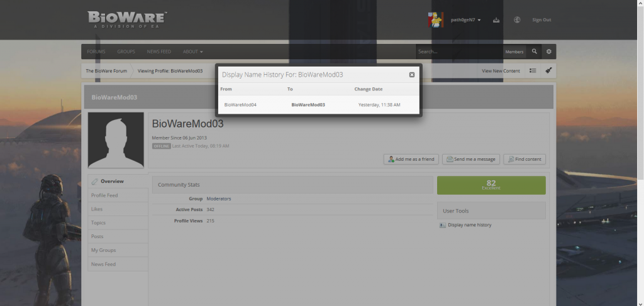Click Active Posts value 342

click(210, 210)
